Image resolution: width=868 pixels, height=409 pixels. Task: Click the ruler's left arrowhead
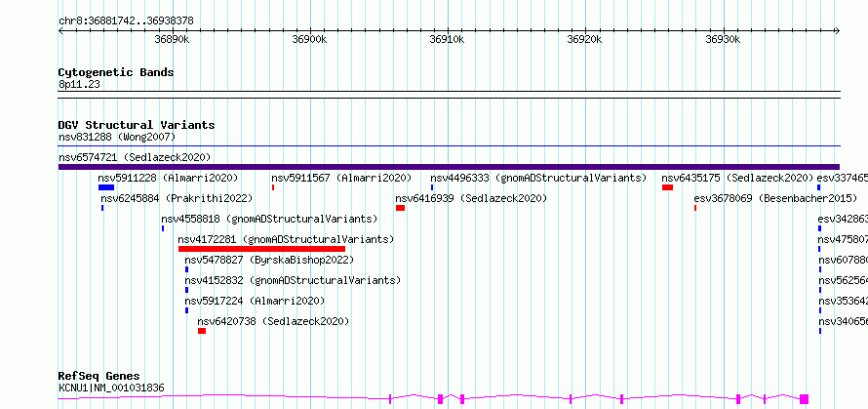60,30
